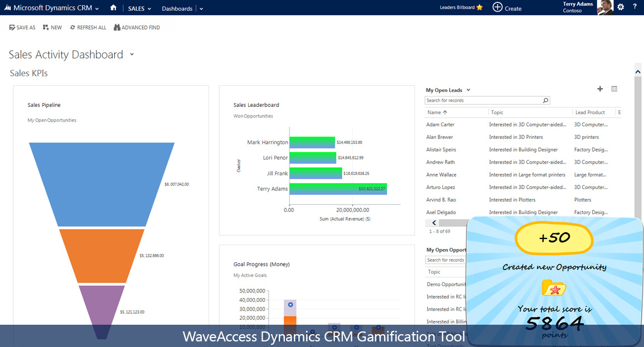Open the Anne Wallace lead
Image resolution: width=644 pixels, height=347 pixels.
click(x=441, y=175)
